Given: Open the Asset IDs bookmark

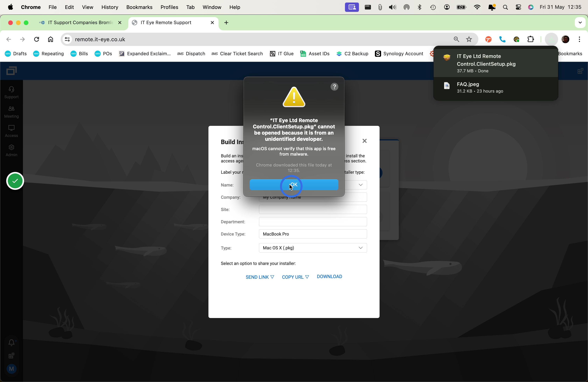Looking at the screenshot, I should [x=315, y=54].
